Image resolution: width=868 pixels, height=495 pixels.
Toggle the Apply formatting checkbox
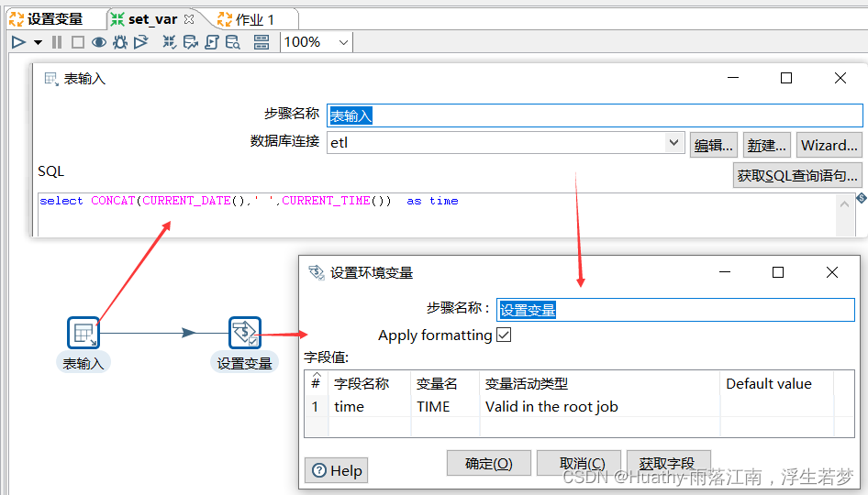tap(504, 335)
